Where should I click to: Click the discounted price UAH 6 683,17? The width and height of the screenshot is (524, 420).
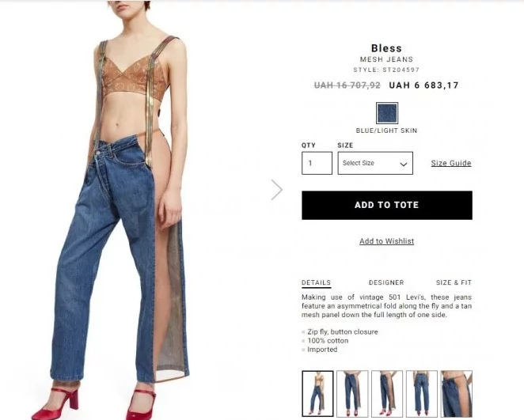pos(424,85)
